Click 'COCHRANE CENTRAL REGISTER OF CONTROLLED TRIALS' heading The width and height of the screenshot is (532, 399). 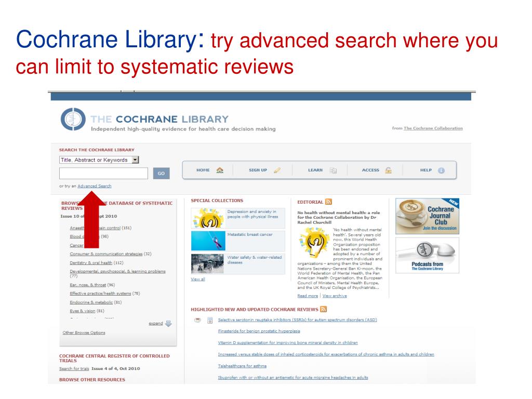click(114, 358)
